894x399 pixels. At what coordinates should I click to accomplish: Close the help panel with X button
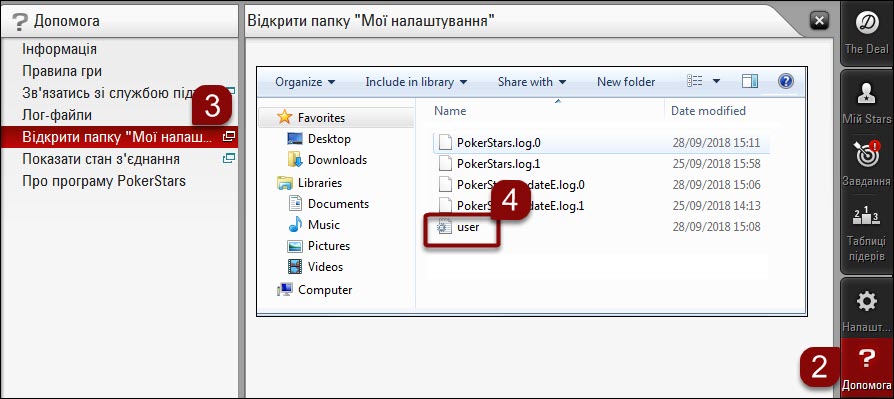coord(819,21)
